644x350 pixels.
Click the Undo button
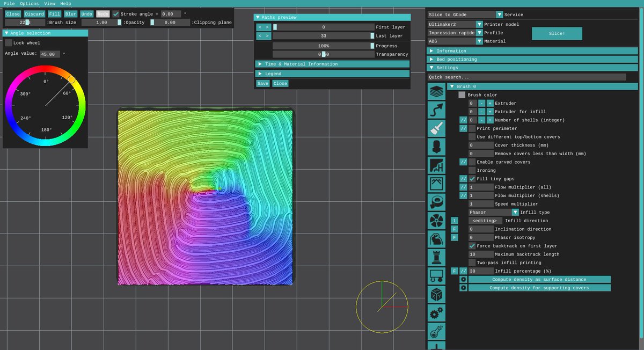(87, 14)
